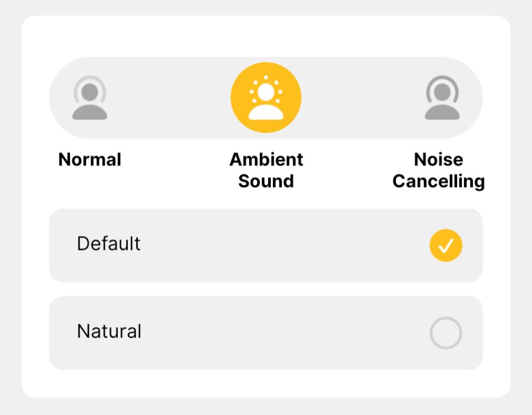Screen dimensions: 532x415
Task: Enable Noise Cancelling using its headphone icon
Action: (x=442, y=98)
